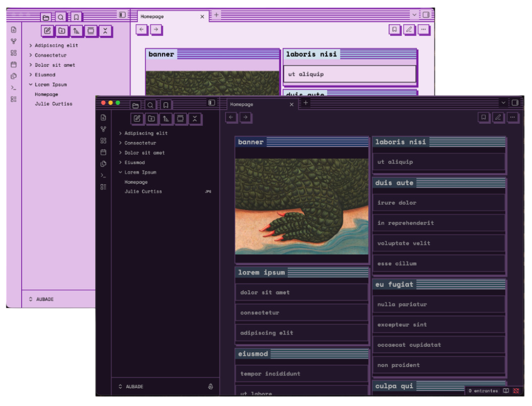Open AUBADE vault switcher in light window
532x406 pixels.
[41, 299]
